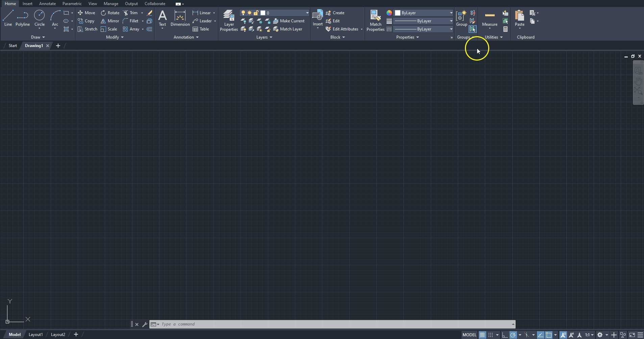Screen dimensions: 644x339
Task: Click the Group tool
Action: coord(462,18)
